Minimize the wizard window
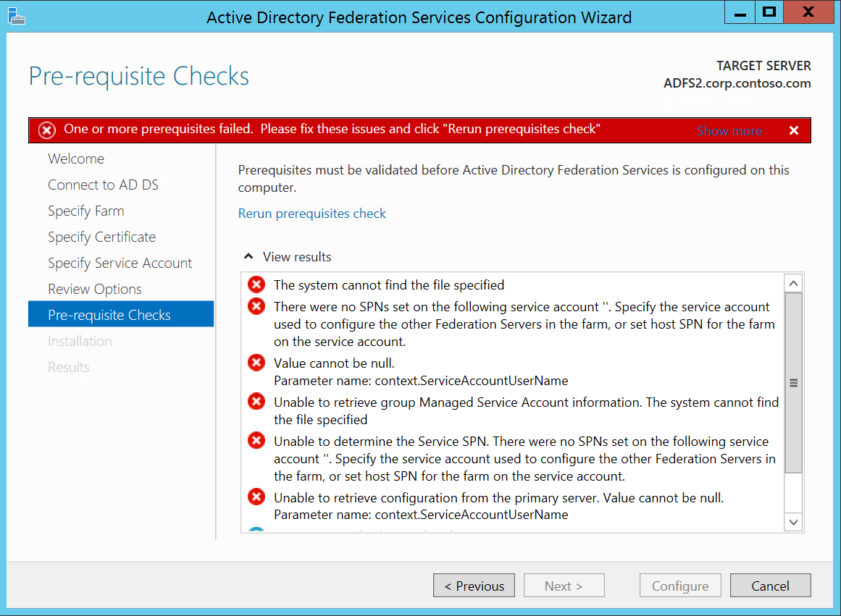 pyautogui.click(x=740, y=12)
